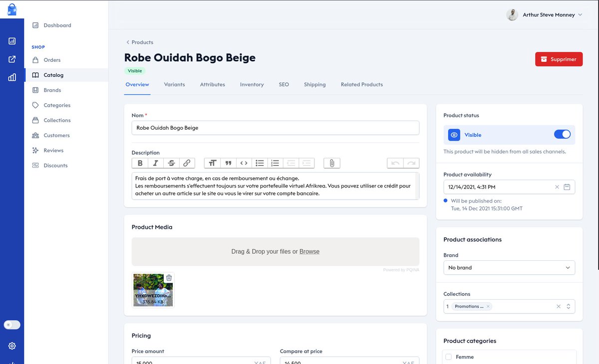Image resolution: width=599 pixels, height=364 pixels.
Task: Remove the Promotions collection tag
Action: click(x=488, y=307)
